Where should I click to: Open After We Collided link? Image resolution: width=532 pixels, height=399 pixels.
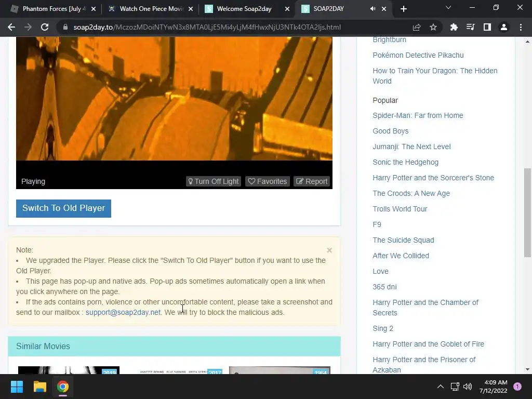[x=401, y=256]
